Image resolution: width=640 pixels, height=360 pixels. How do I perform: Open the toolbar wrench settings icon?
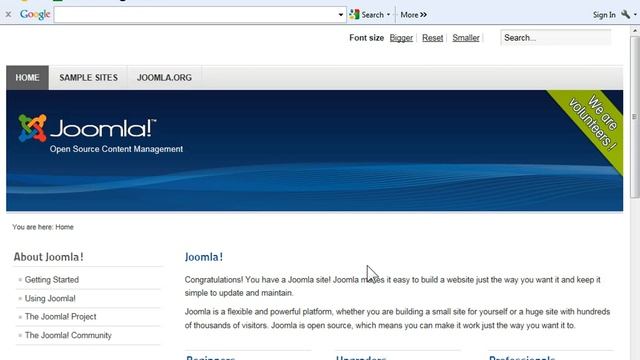625,15
